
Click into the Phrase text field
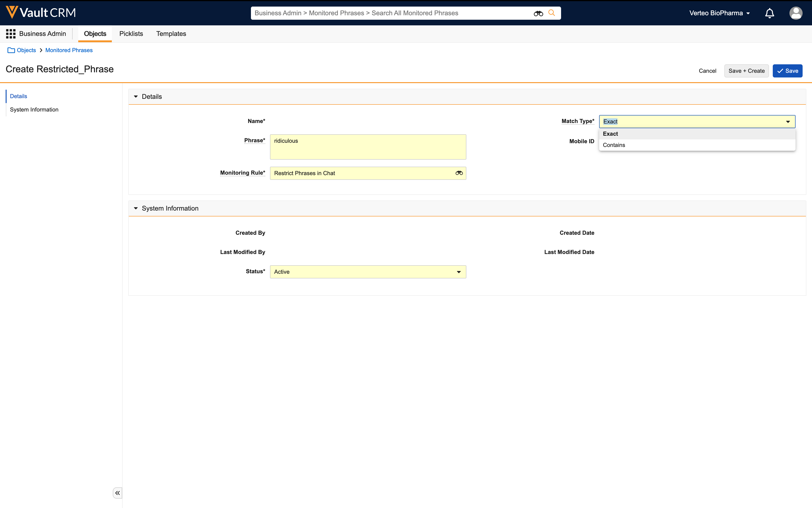(x=368, y=147)
